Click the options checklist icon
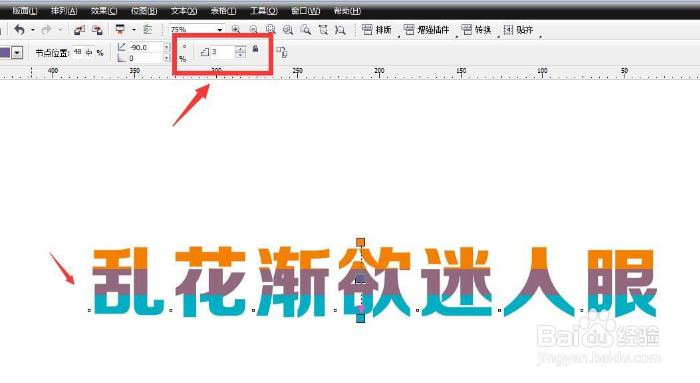 (x=147, y=30)
